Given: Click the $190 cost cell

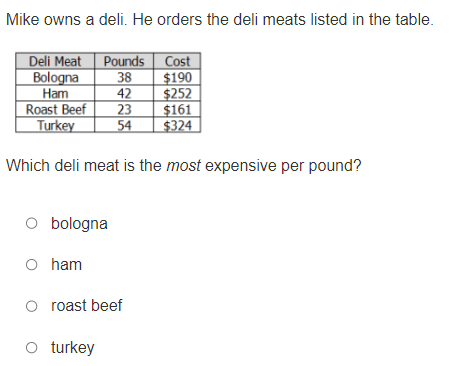Looking at the screenshot, I should pyautogui.click(x=177, y=77).
